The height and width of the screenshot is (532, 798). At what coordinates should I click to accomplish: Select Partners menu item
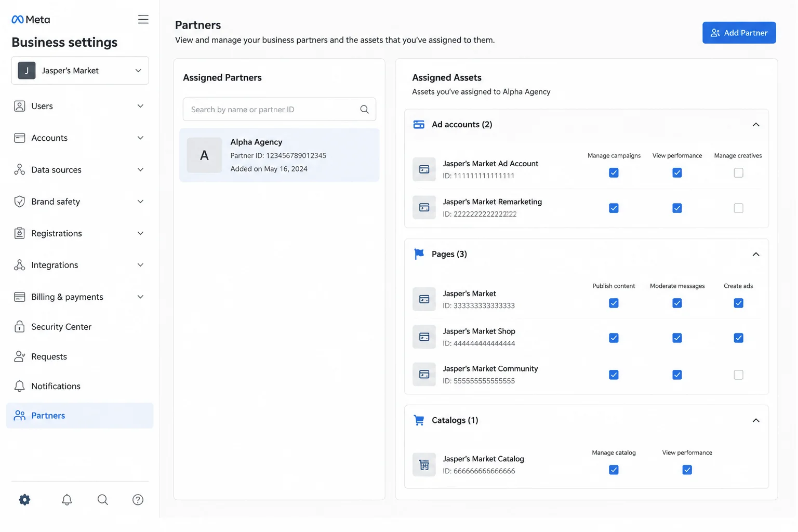79,416
